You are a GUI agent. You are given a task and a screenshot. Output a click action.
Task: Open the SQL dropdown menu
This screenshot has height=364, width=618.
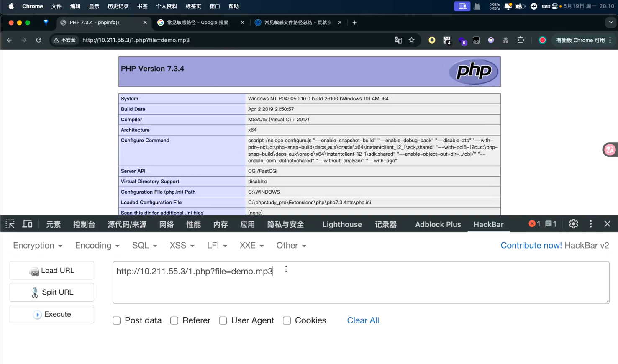pos(144,246)
